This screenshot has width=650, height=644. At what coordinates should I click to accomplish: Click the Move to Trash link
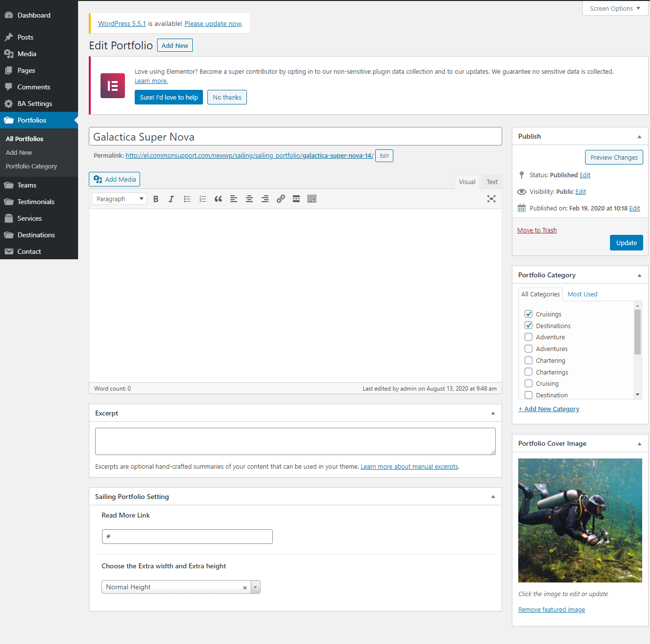(537, 230)
